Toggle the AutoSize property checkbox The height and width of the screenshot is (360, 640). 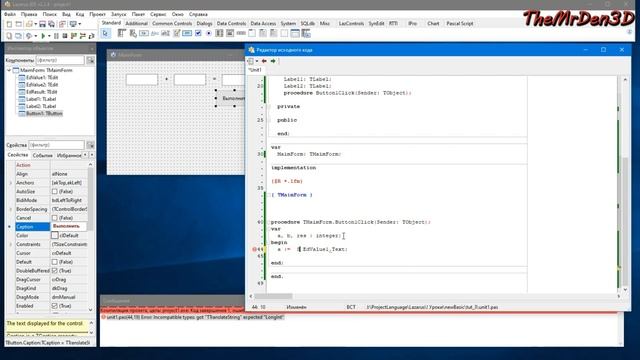pos(55,191)
